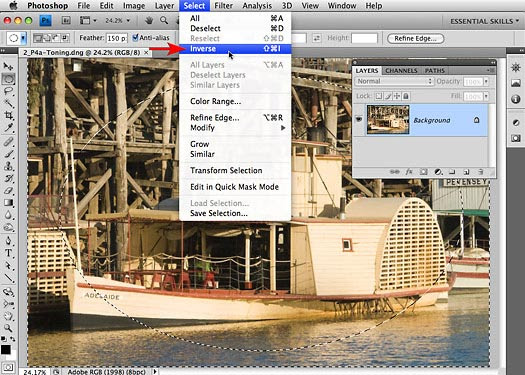Delete layer trash icon
The height and width of the screenshot is (375, 525).
click(x=480, y=172)
